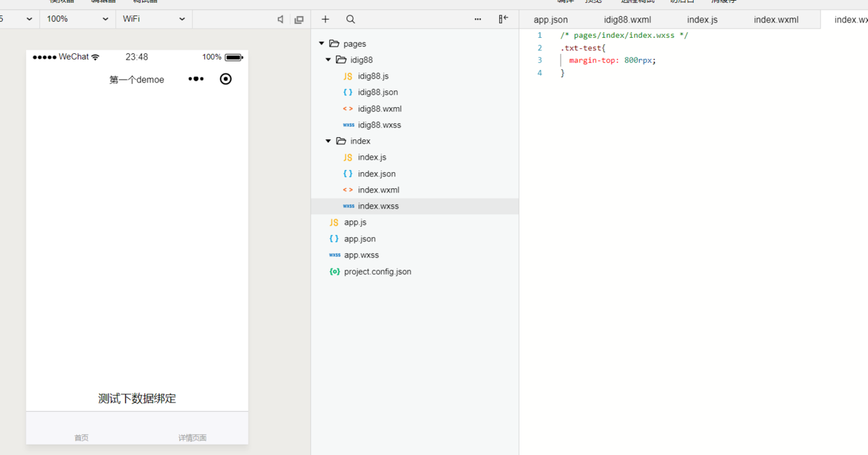
Task: Open idig88.wxss from the file tree
Action: point(379,125)
